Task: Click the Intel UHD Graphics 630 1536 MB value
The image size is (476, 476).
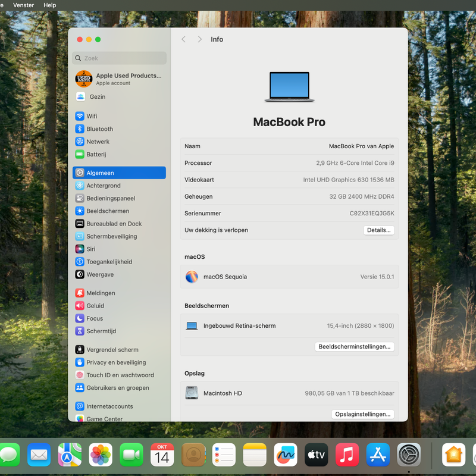Action: 349,180
